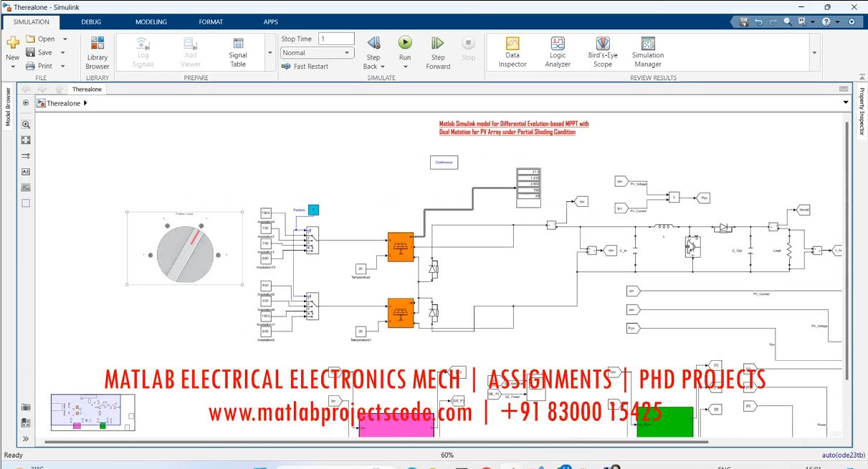Click the auto(ode23tb) solver link
868x469 pixels.
pyautogui.click(x=844, y=455)
